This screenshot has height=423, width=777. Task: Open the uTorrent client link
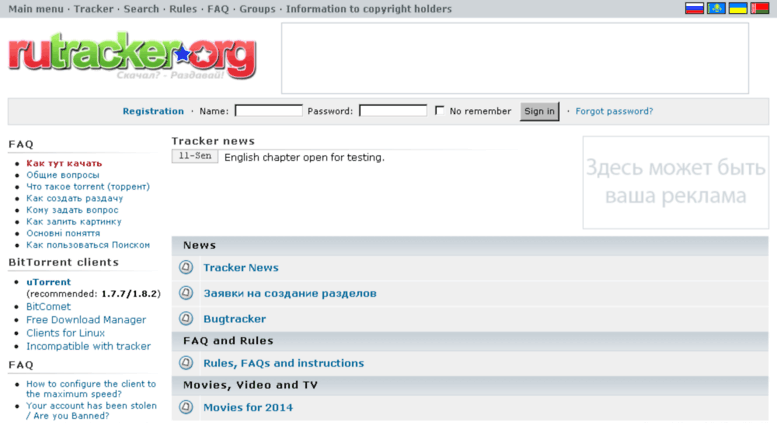49,282
